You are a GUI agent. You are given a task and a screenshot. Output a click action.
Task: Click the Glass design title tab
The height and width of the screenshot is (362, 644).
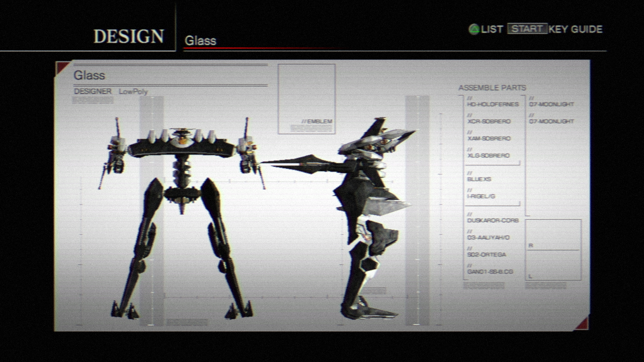tap(200, 41)
